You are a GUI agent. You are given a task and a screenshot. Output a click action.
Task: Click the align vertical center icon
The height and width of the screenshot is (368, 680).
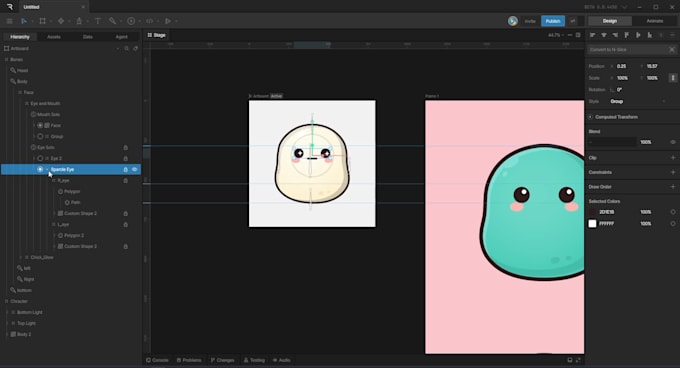[638, 35]
